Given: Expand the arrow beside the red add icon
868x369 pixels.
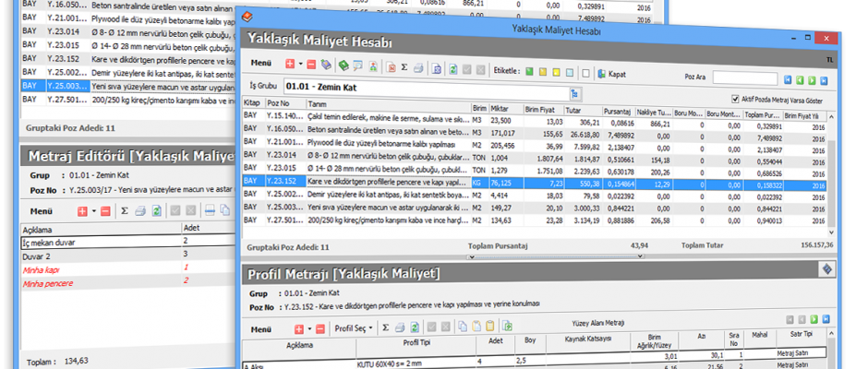Looking at the screenshot, I should click(x=302, y=65).
